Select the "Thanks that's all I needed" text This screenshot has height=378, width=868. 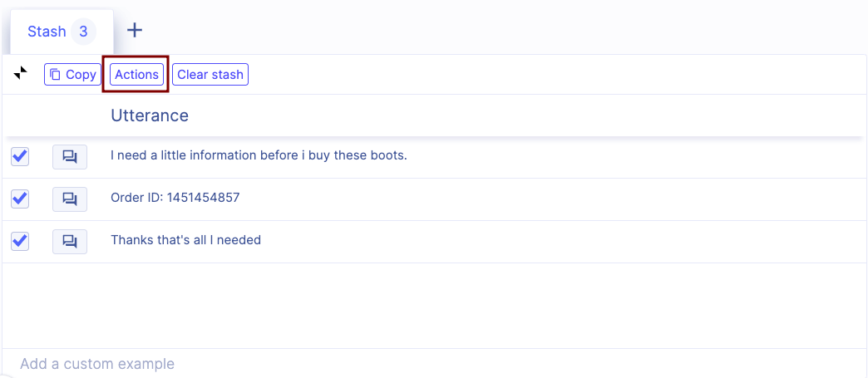(x=185, y=240)
